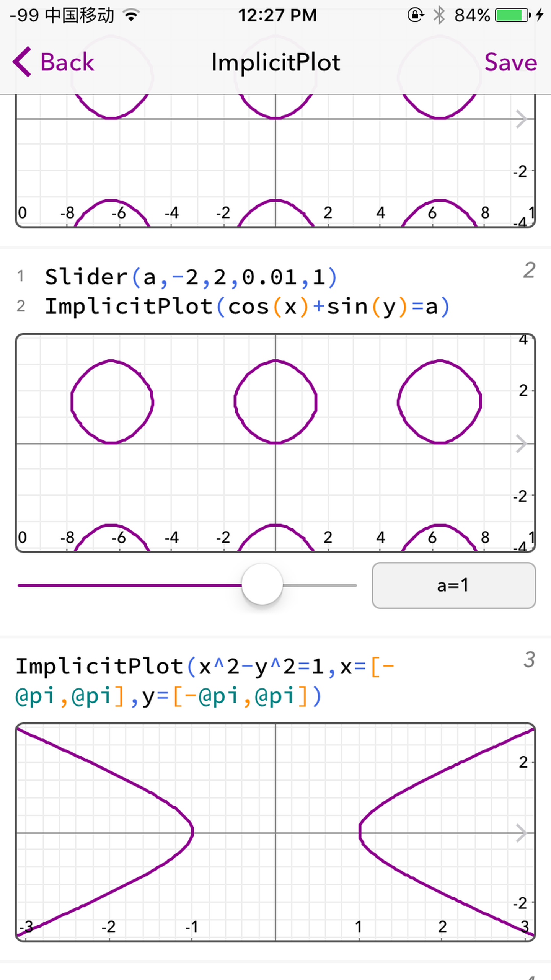Tap the Bluetooth icon in status bar
The image size is (551, 980).
(439, 15)
